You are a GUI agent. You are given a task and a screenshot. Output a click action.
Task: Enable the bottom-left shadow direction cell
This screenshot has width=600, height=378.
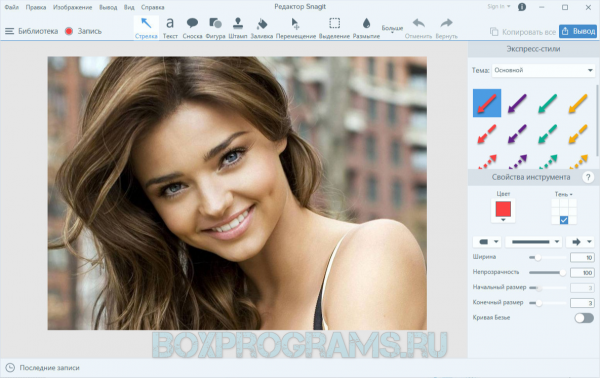tap(555, 220)
